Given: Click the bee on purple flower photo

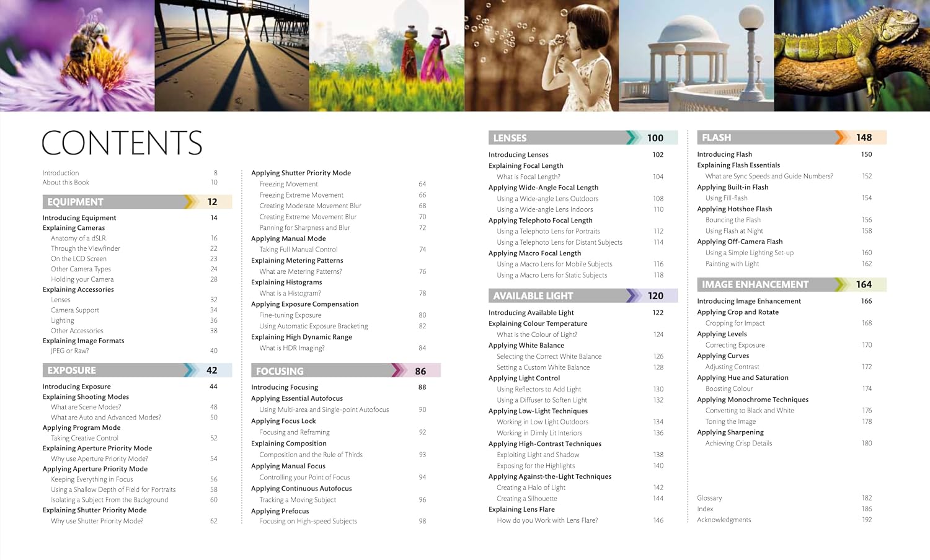Looking at the screenshot, I should [77, 56].
